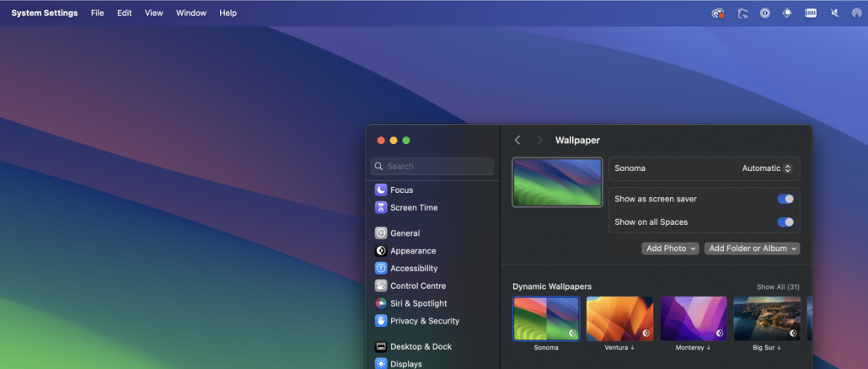Select the Ventura wallpaper thumbnail
Screen dimensions: 868x369
pos(620,318)
